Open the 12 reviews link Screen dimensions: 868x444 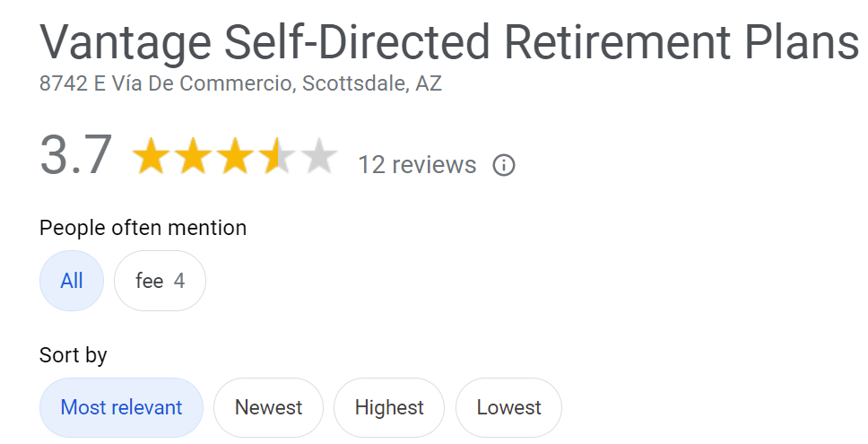coord(417,165)
